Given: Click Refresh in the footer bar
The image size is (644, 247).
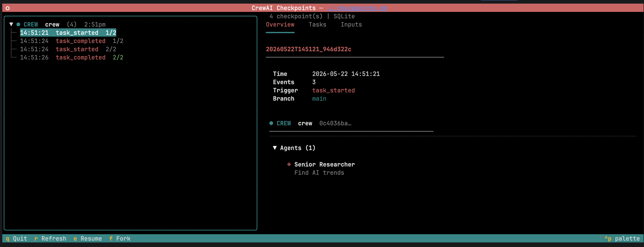Looking at the screenshot, I should tap(50, 239).
